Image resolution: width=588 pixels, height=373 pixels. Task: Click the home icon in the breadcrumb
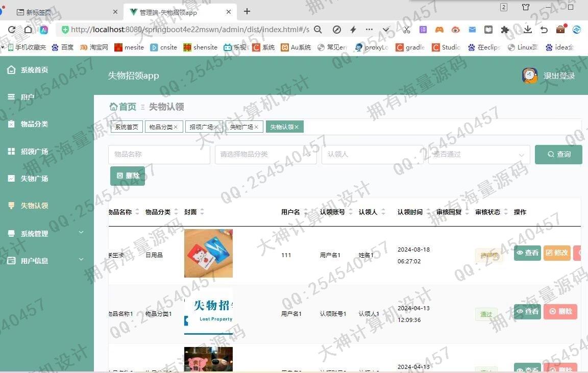tap(113, 107)
